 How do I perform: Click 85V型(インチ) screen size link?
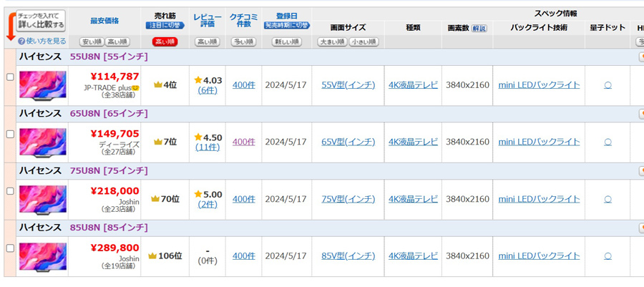tap(348, 256)
